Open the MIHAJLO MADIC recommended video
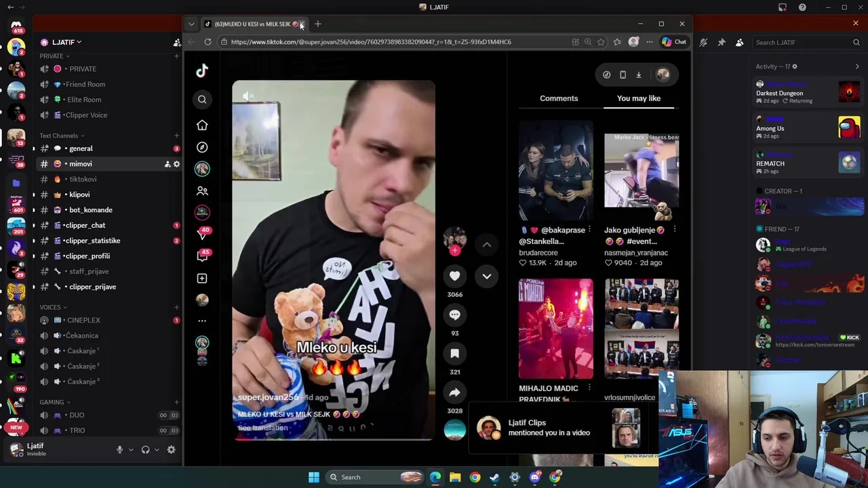This screenshot has height=488, width=868. point(556,329)
